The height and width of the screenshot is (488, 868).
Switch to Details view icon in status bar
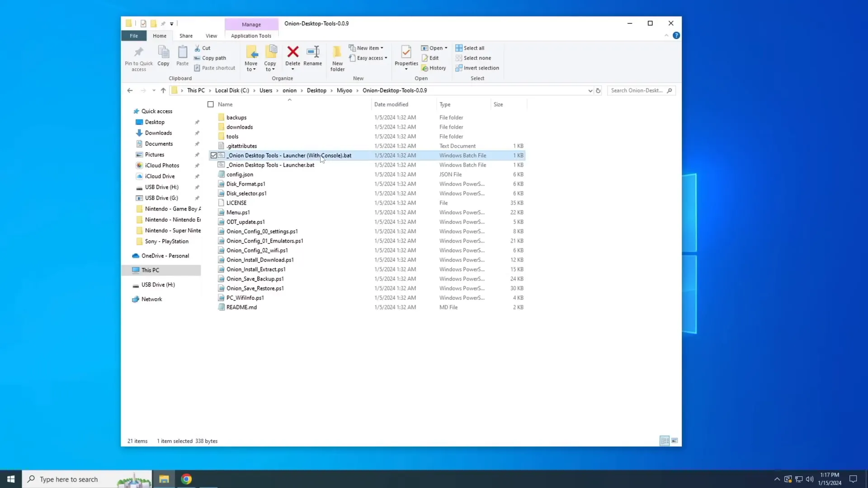click(665, 441)
